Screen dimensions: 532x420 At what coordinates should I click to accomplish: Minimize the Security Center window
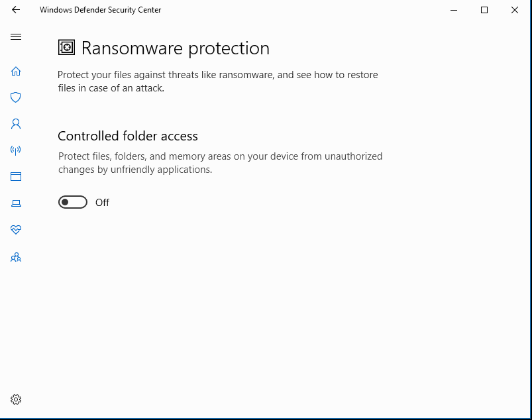tap(454, 10)
